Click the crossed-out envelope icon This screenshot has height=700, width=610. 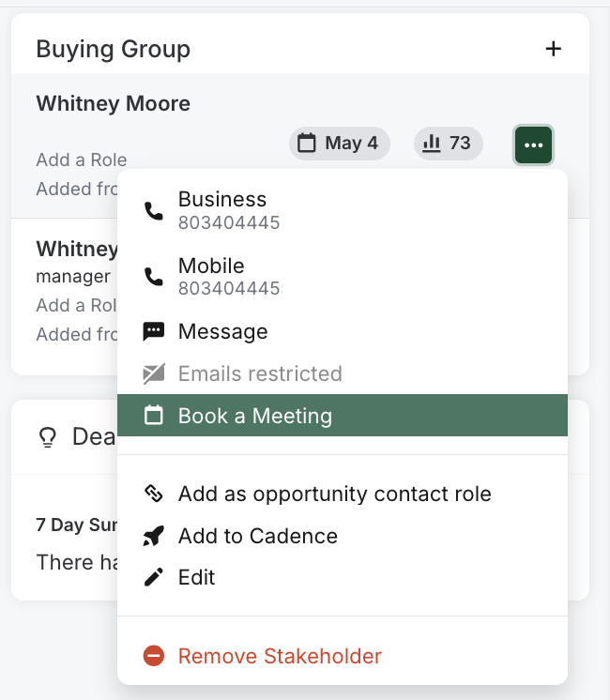154,373
